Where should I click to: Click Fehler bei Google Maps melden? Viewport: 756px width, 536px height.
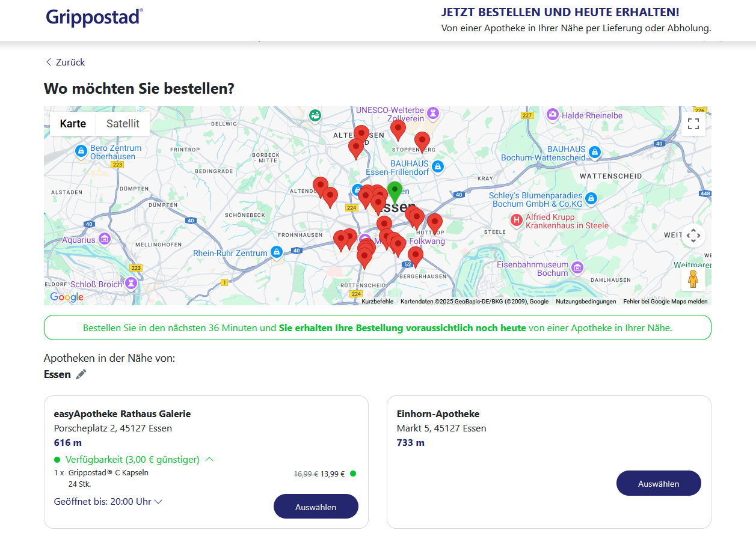click(665, 302)
